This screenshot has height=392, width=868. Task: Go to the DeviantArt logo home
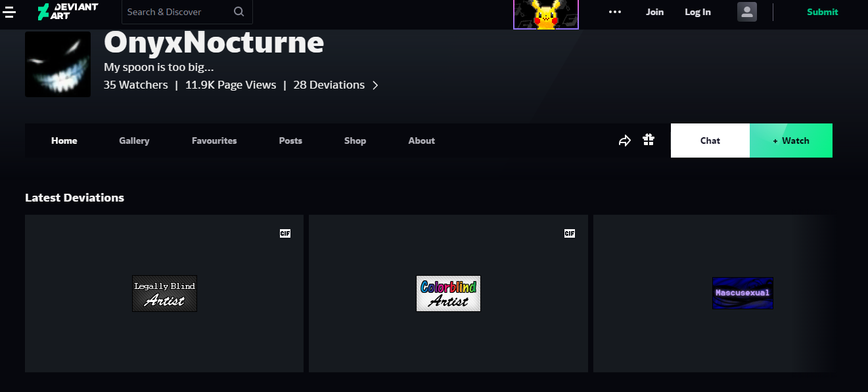67,11
